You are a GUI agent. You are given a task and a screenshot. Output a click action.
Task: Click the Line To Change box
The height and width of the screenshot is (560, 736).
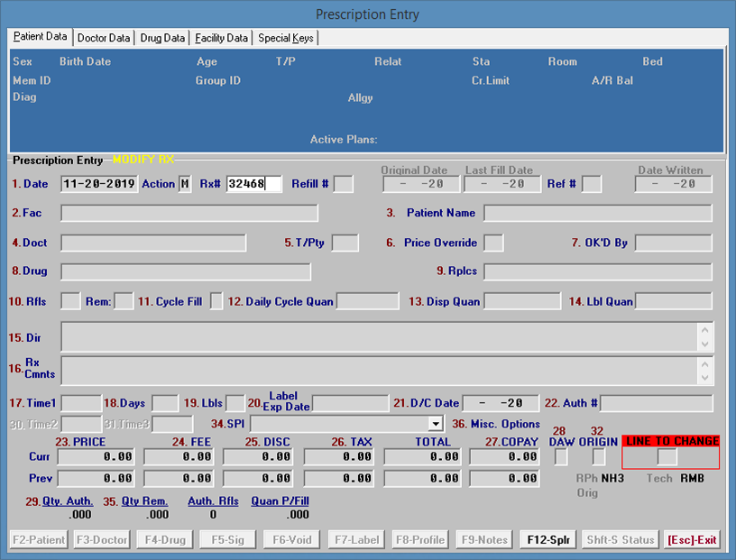tap(667, 457)
